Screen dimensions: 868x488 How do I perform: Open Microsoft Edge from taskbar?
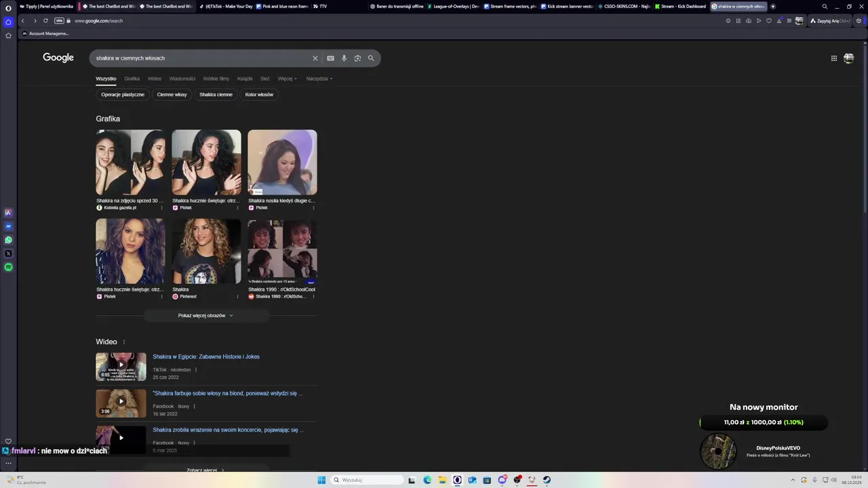point(427,480)
